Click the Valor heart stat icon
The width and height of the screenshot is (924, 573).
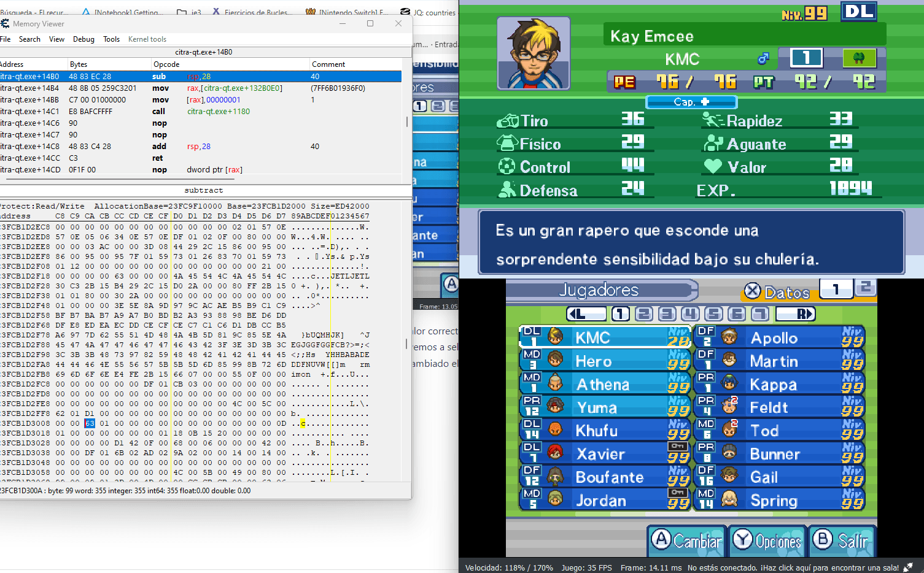[713, 166]
